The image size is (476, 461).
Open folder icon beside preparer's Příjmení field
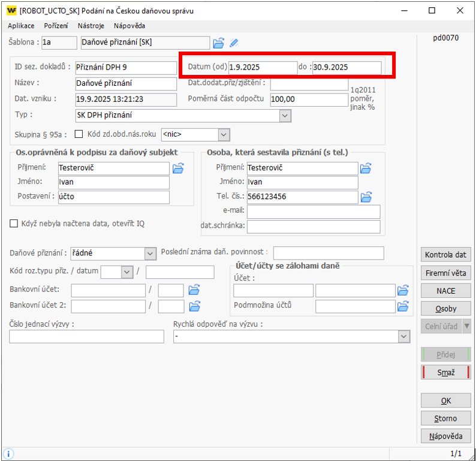366,168
